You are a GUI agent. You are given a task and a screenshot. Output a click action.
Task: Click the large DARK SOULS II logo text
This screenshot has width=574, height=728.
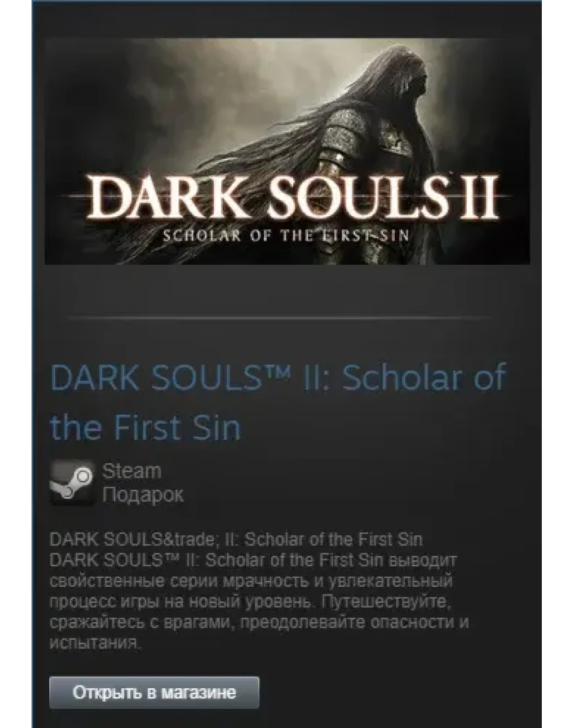tap(293, 199)
